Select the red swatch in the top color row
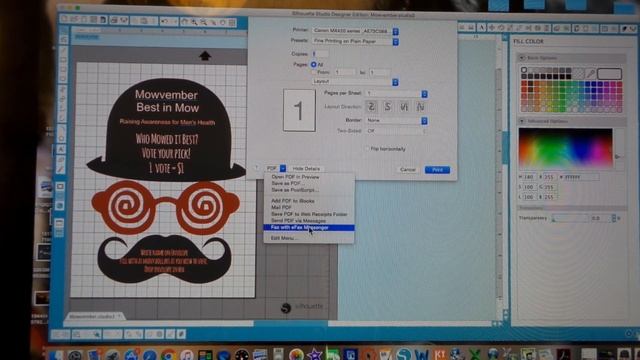 pos(524,84)
